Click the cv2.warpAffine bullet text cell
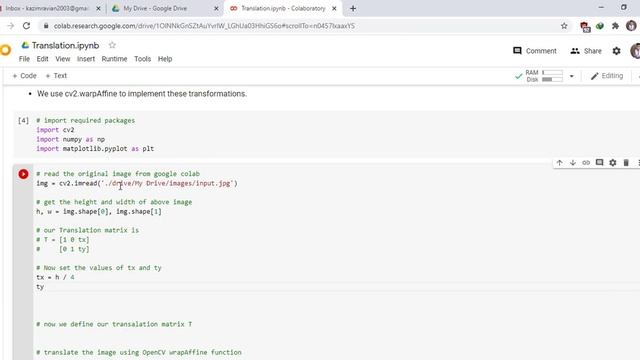 click(142, 93)
